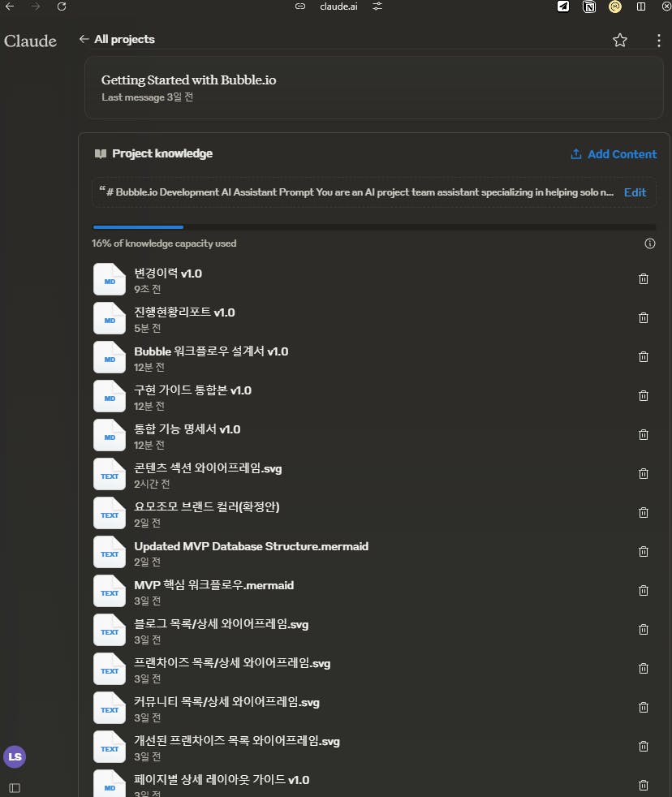Open site settings sliders icon
Viewport: 672px width, 797px height.
[x=377, y=6]
